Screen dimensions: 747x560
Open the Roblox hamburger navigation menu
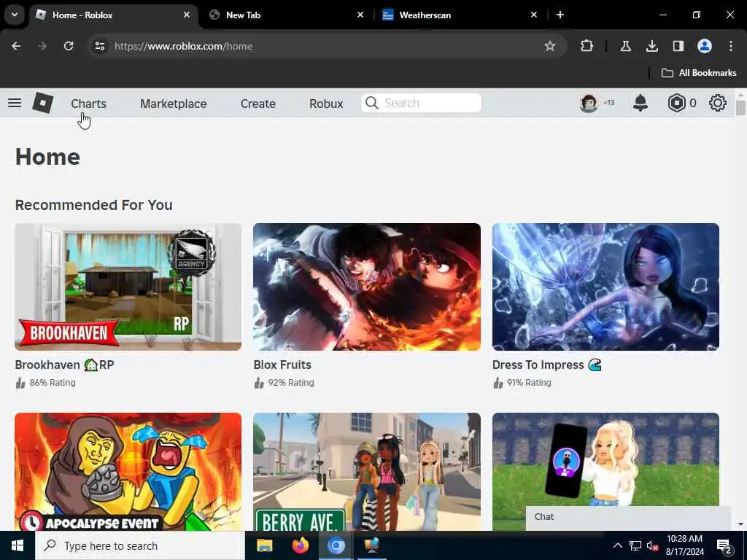[x=15, y=103]
